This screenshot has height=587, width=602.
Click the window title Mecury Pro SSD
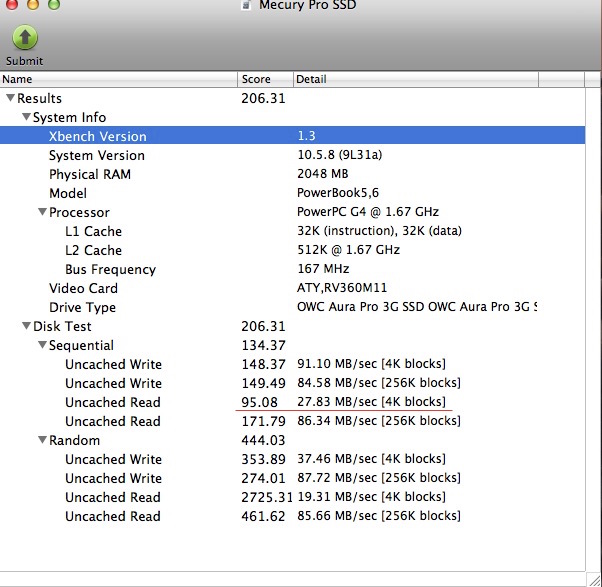308,5
